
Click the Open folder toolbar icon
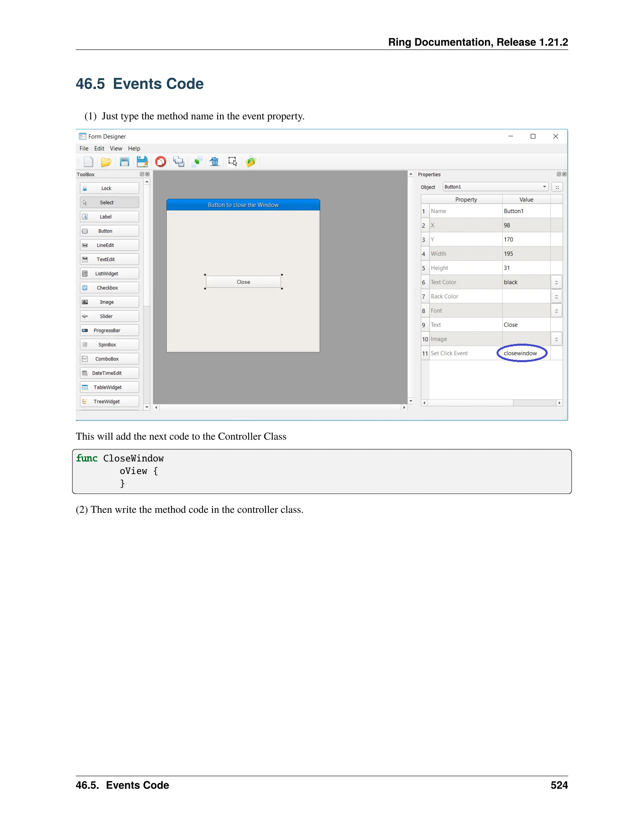point(106,162)
